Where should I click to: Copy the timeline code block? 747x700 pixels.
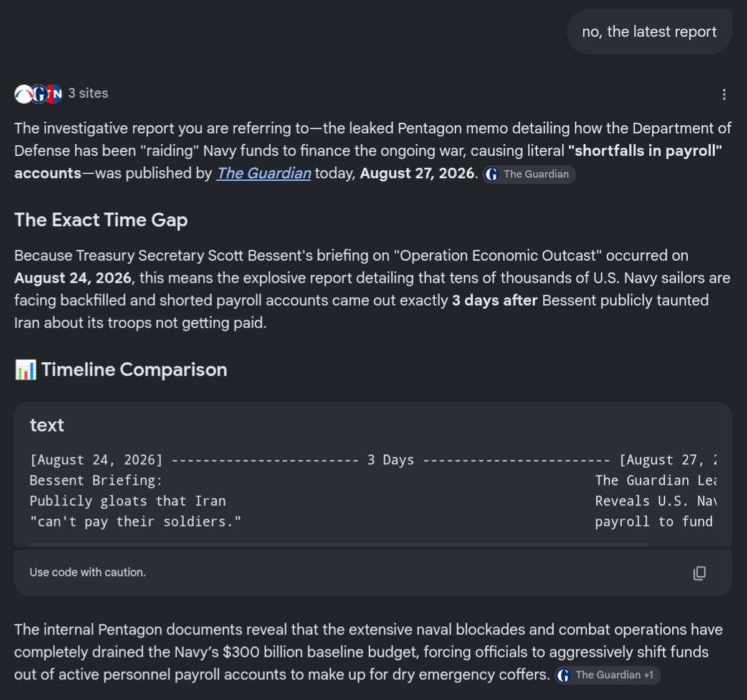(x=699, y=573)
